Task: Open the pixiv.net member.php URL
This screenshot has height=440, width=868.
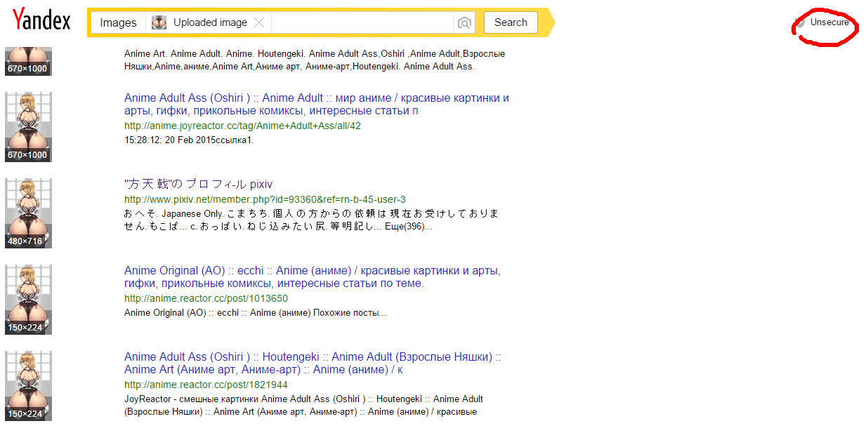Action: click(265, 200)
